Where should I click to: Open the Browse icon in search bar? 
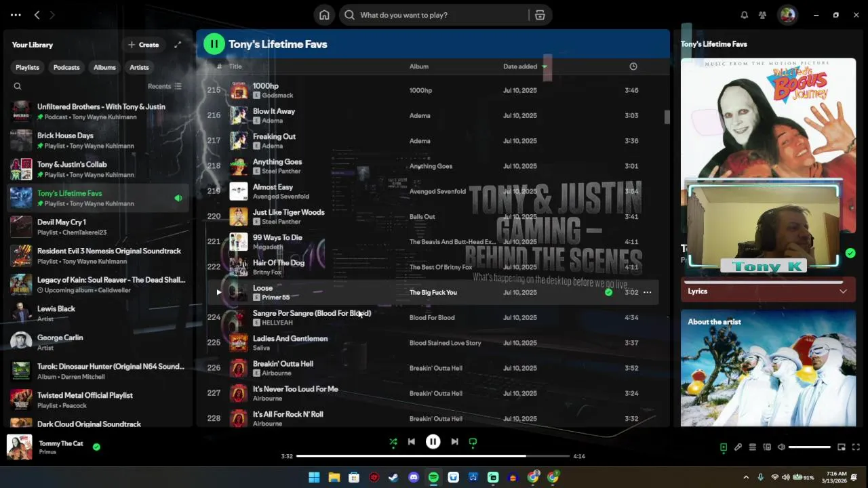pos(540,15)
